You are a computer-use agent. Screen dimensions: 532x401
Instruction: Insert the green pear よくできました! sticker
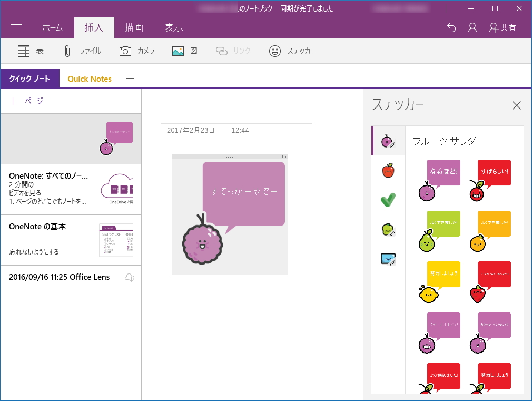coord(440,231)
